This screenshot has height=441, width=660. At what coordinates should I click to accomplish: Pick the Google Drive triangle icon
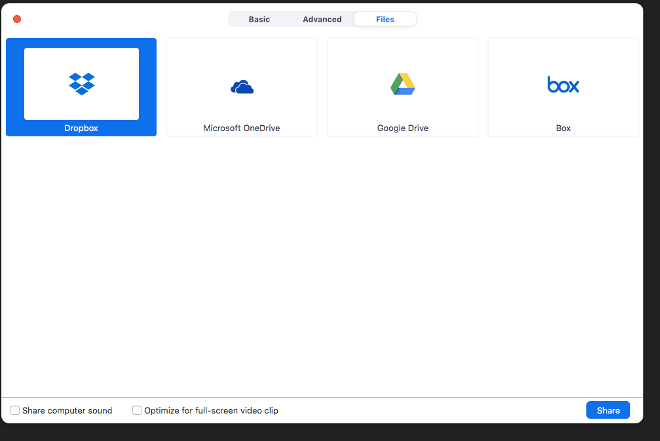pyautogui.click(x=403, y=84)
